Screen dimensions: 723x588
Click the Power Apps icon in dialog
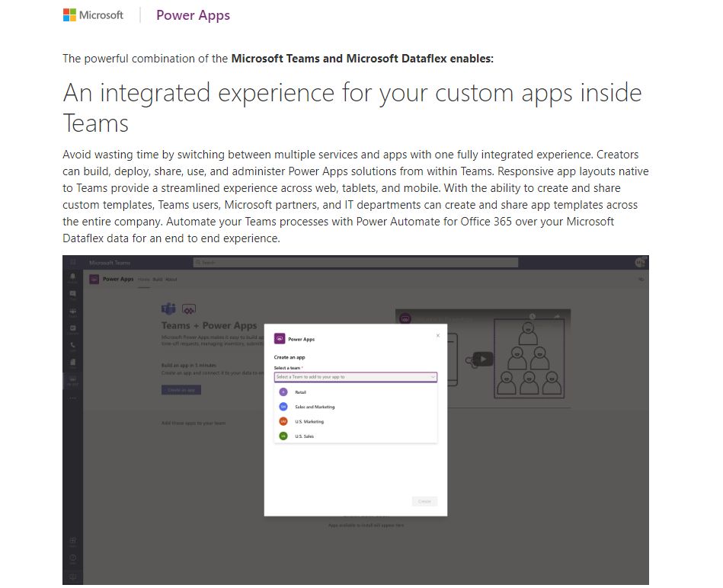coord(280,339)
